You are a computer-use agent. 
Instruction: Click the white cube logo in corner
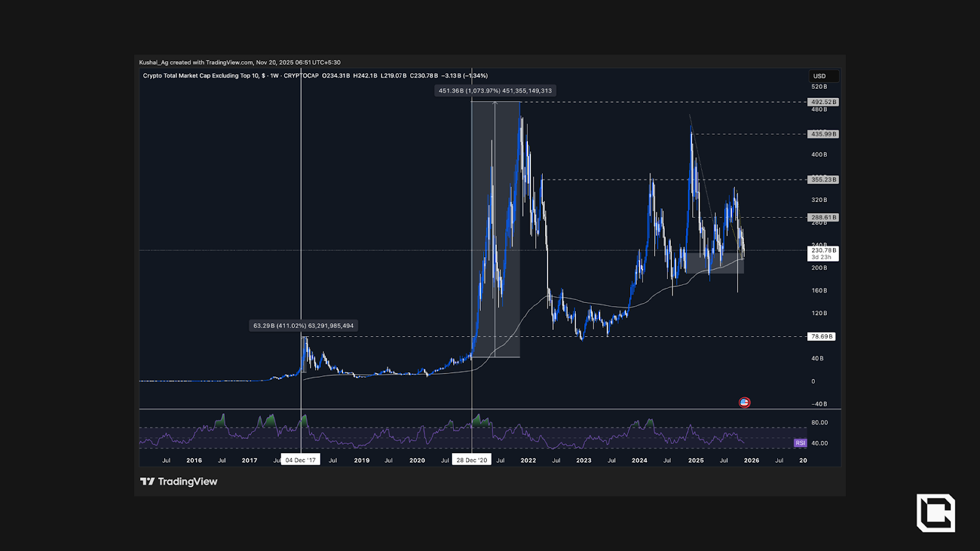point(935,512)
